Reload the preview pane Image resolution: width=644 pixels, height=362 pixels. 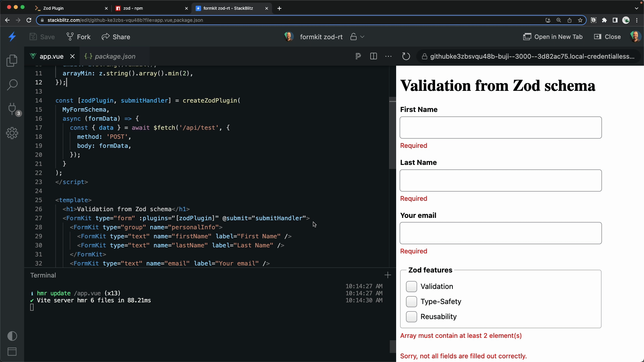[x=406, y=56]
